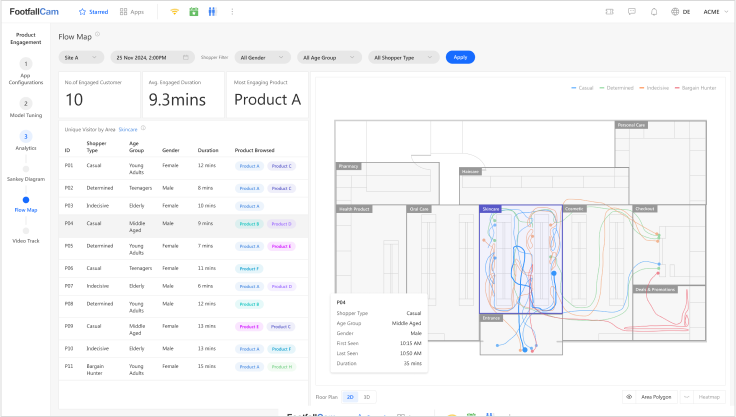Toggle Area Polygon visibility eye
Screen dimensions: 736x417
coord(629,397)
